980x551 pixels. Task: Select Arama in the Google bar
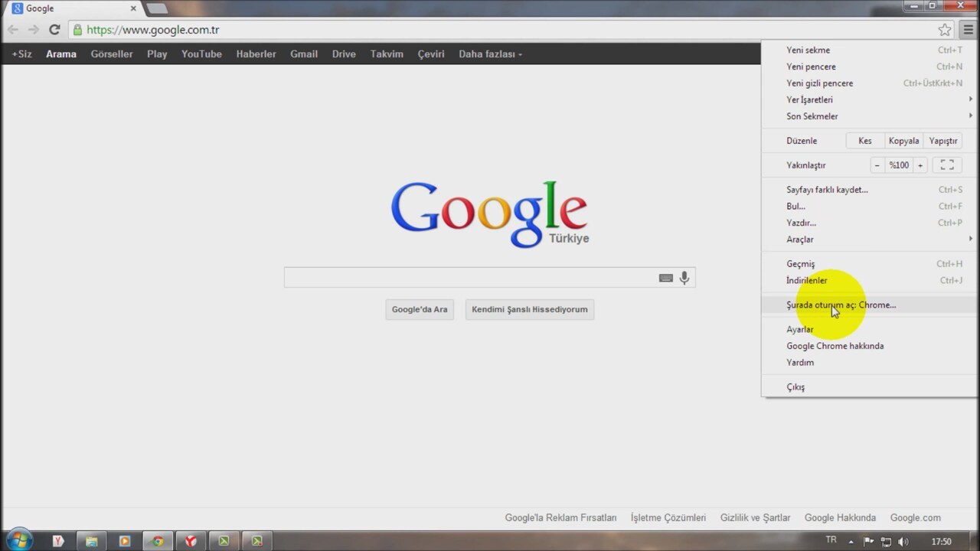click(x=61, y=54)
